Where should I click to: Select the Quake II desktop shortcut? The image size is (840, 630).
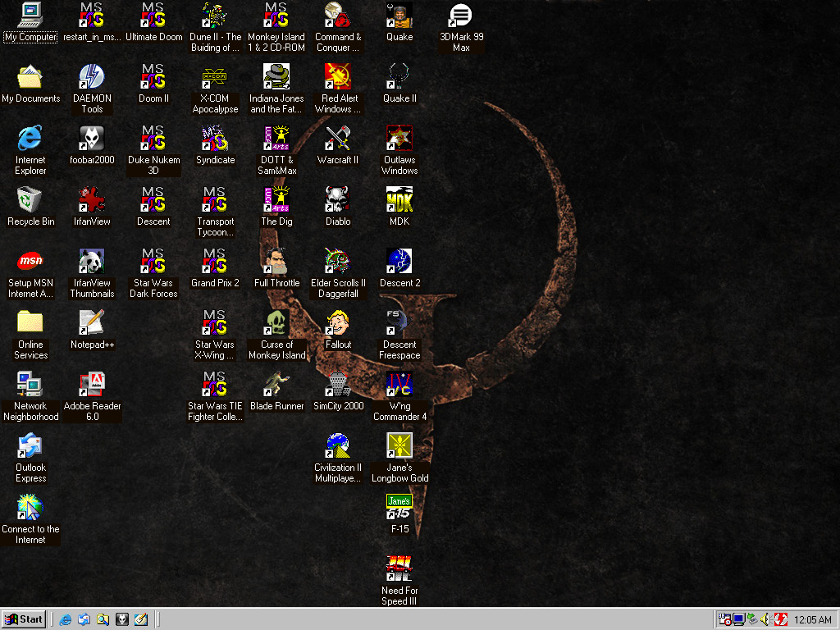point(399,77)
